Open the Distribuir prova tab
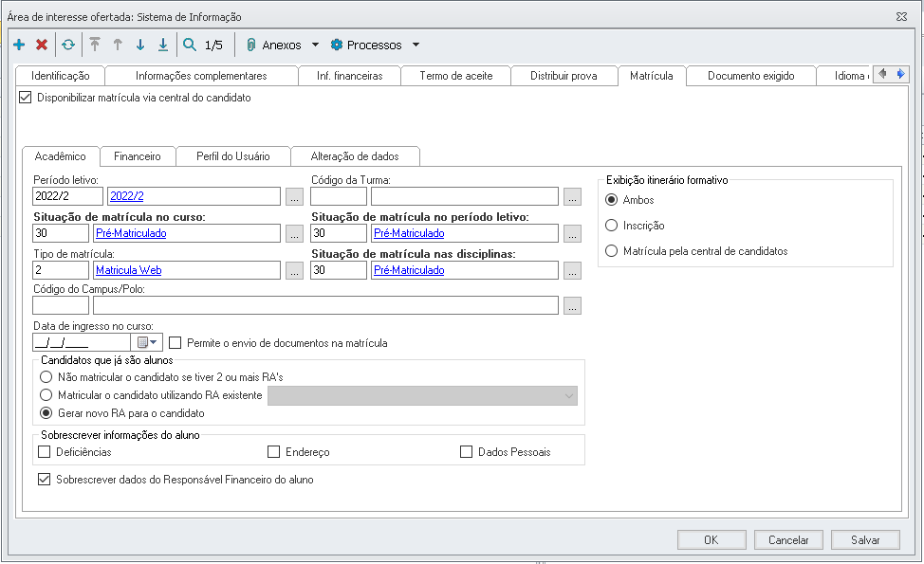This screenshot has height=564, width=924. coord(564,75)
